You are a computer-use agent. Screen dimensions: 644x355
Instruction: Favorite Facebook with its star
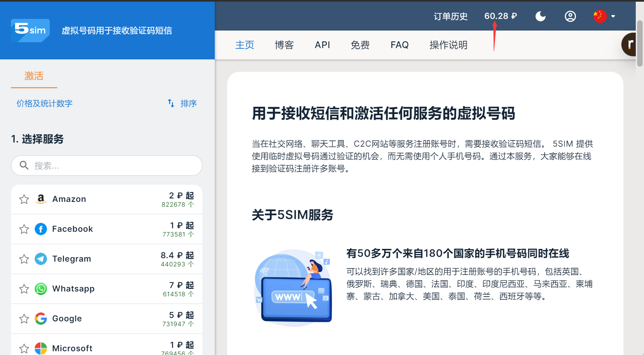(x=24, y=229)
